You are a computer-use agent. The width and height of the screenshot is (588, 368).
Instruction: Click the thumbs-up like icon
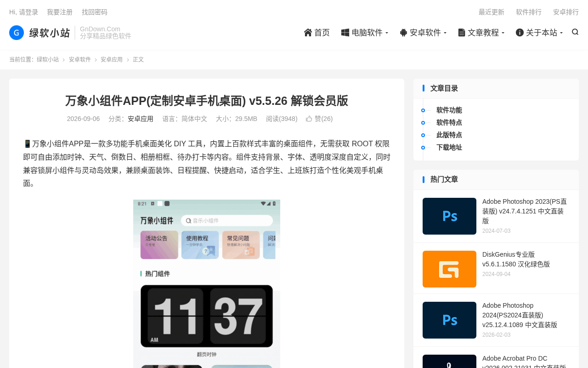tap(309, 119)
